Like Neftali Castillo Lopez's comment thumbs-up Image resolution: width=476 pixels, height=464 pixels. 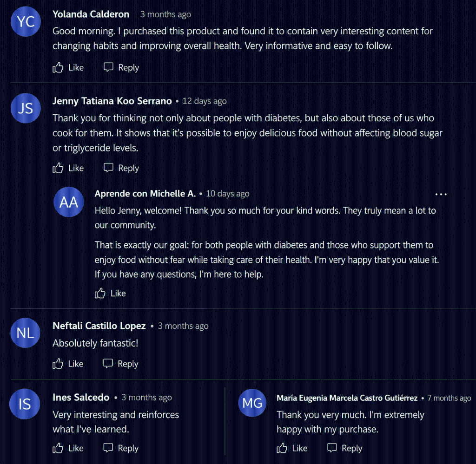click(x=58, y=363)
